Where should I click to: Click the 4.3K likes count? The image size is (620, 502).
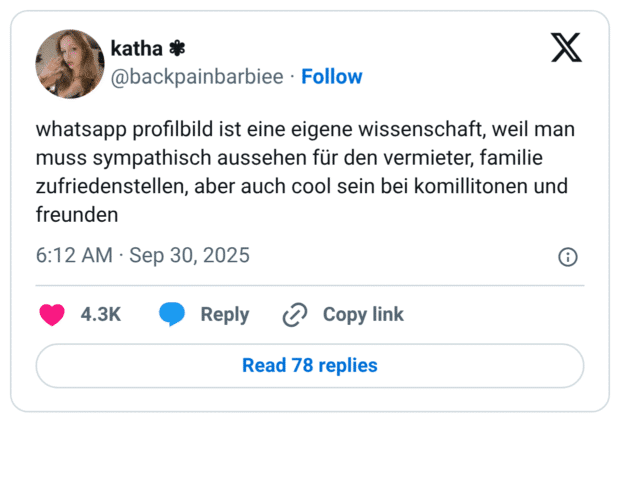click(x=101, y=315)
